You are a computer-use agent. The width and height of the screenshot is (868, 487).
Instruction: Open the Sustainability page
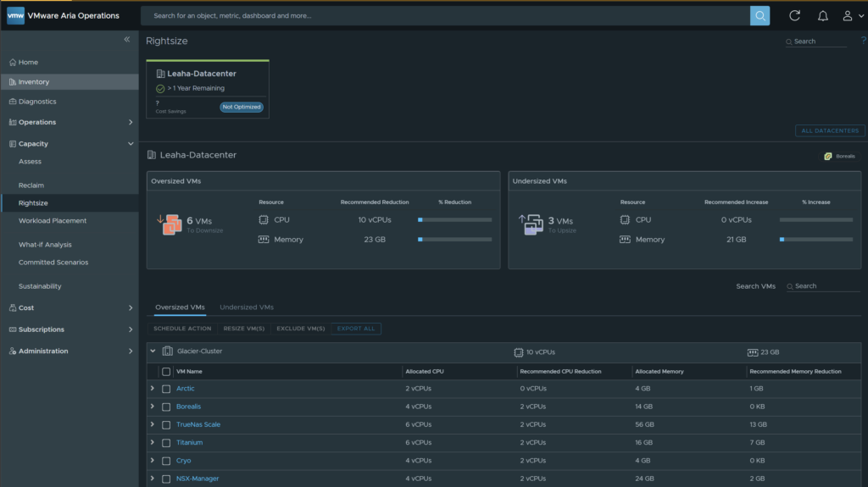[x=40, y=286]
